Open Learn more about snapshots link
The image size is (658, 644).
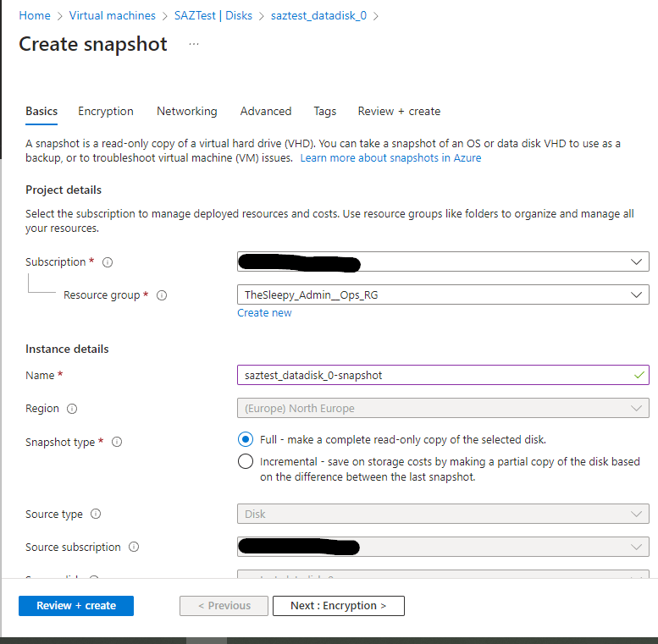(x=390, y=158)
